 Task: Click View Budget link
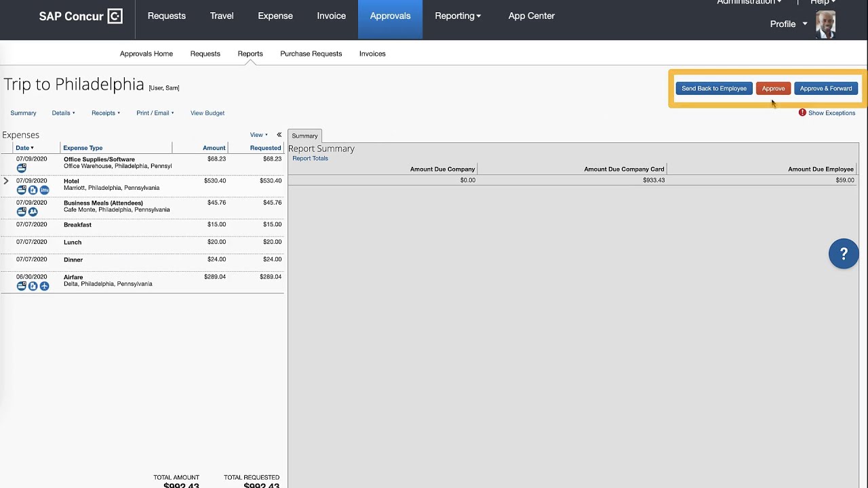pos(208,113)
